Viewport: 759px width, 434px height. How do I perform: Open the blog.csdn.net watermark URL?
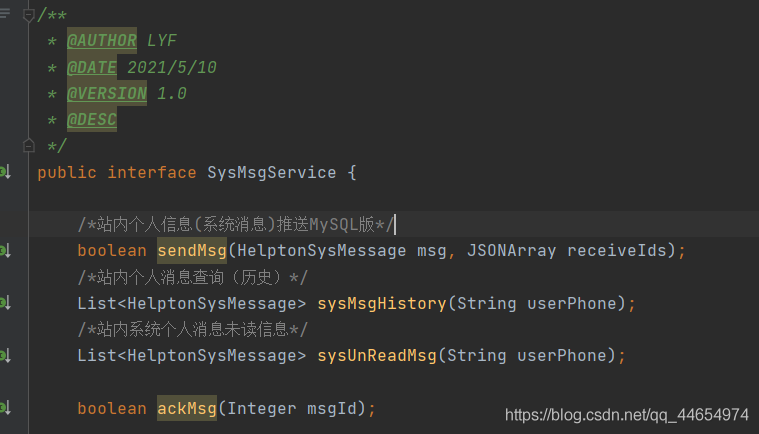pos(627,414)
